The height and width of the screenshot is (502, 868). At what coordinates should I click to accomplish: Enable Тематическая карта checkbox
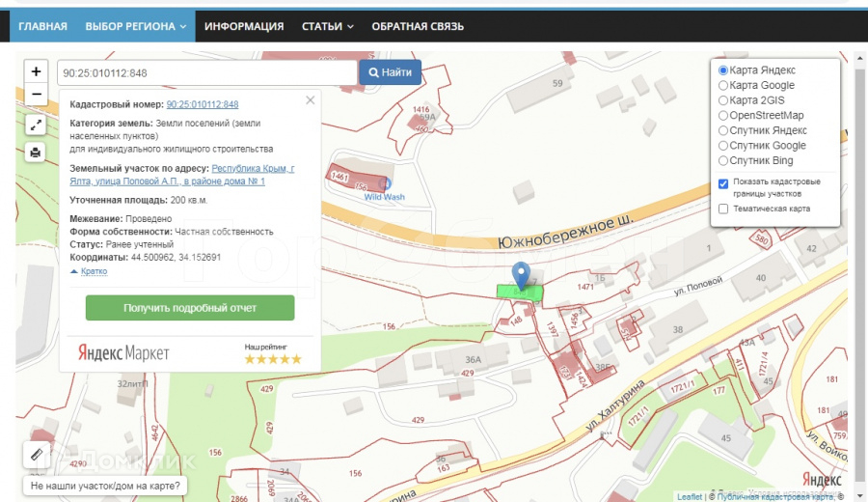click(723, 209)
